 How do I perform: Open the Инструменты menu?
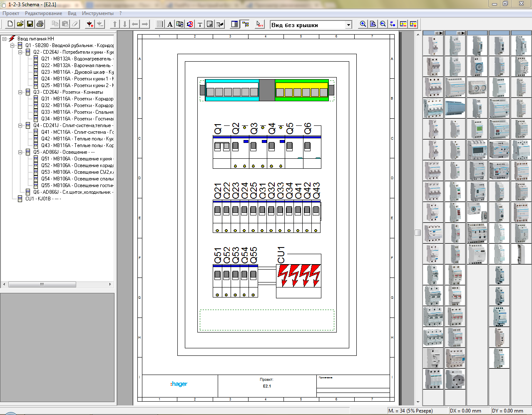pos(97,13)
